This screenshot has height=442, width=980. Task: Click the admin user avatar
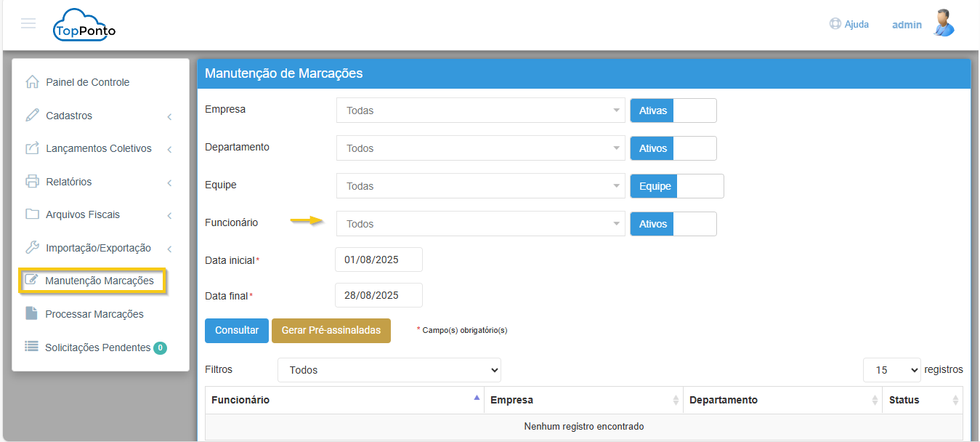(x=943, y=23)
